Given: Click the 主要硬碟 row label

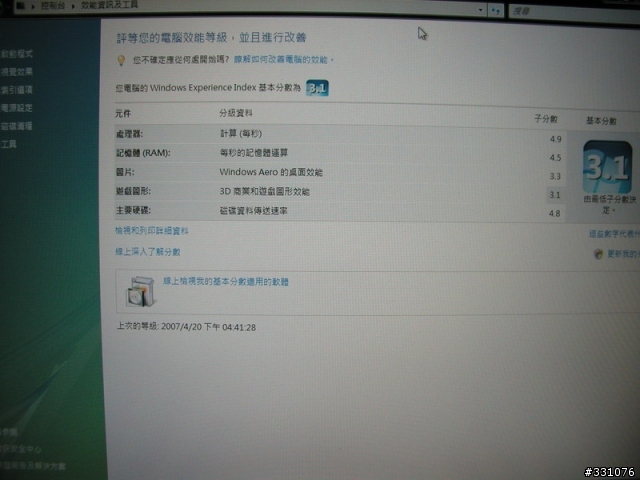Looking at the screenshot, I should point(133,210).
